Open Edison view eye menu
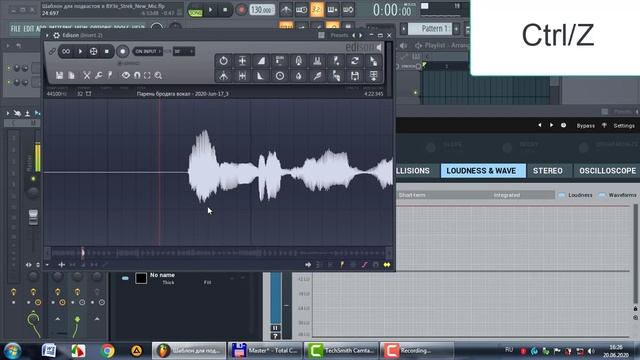 (126, 76)
